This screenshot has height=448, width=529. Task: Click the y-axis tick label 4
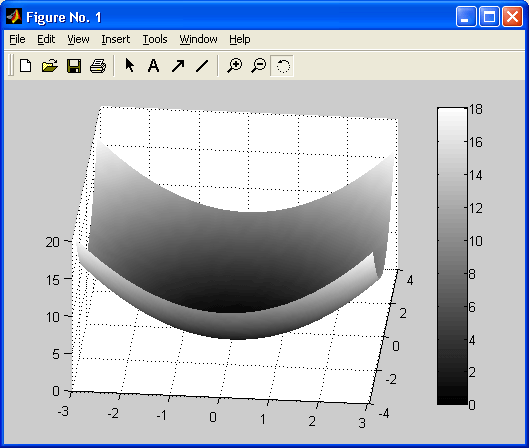click(410, 280)
